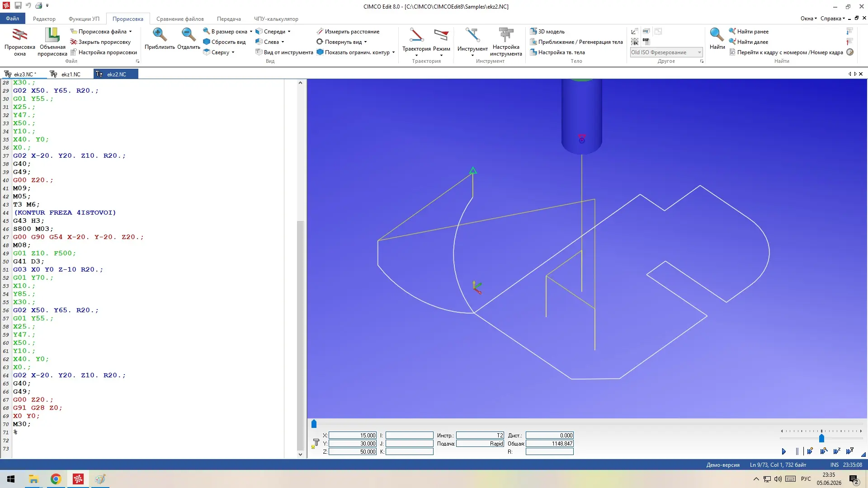
Task: Click Найти далее find next
Action: pos(749,42)
